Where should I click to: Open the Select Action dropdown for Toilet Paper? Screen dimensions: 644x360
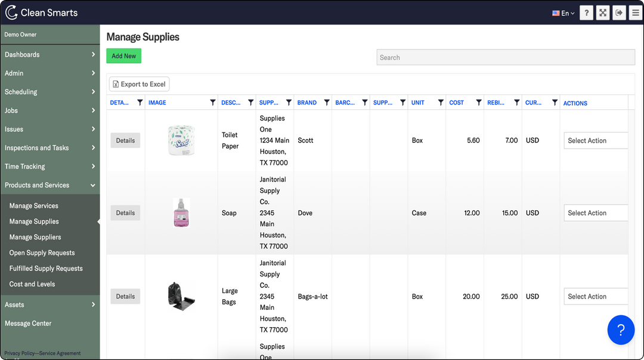595,140
